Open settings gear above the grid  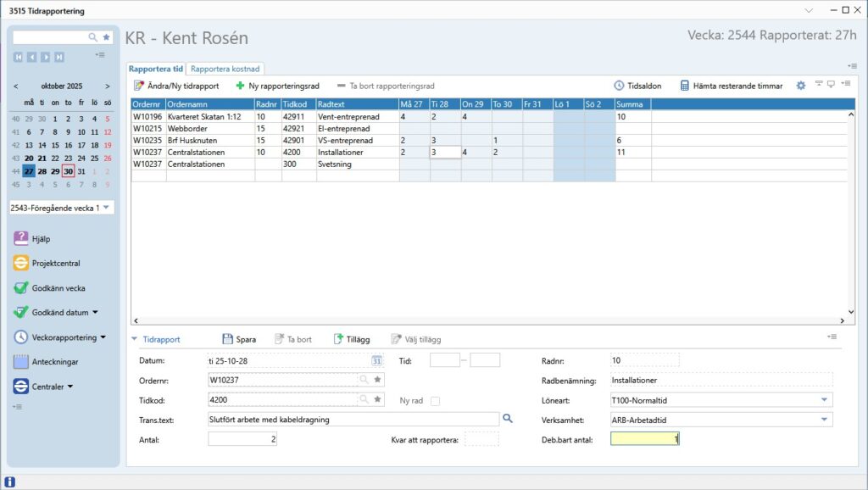tap(801, 86)
